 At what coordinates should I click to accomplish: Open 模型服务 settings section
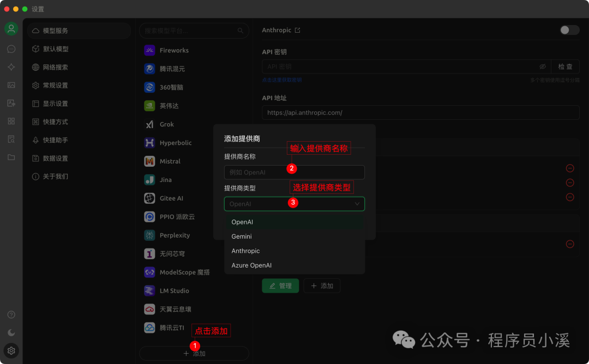click(79, 31)
